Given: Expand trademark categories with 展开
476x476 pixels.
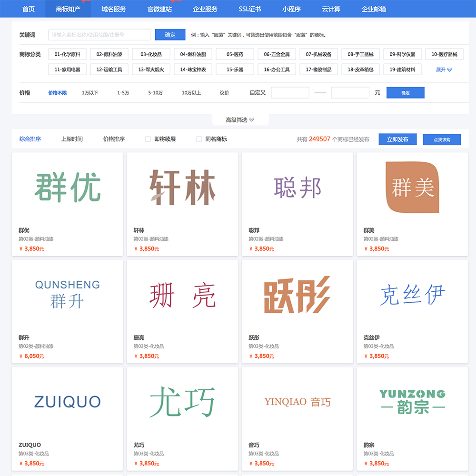Looking at the screenshot, I should click(x=444, y=69).
